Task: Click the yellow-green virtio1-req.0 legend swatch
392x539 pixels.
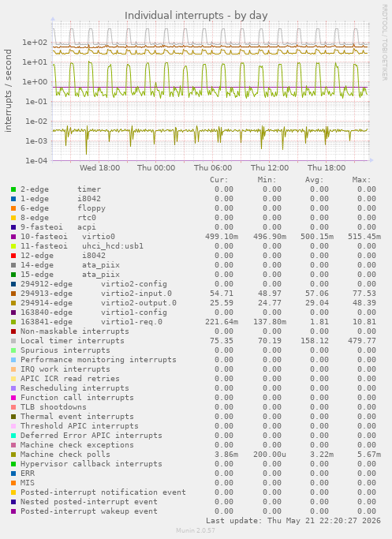Action: click(13, 322)
